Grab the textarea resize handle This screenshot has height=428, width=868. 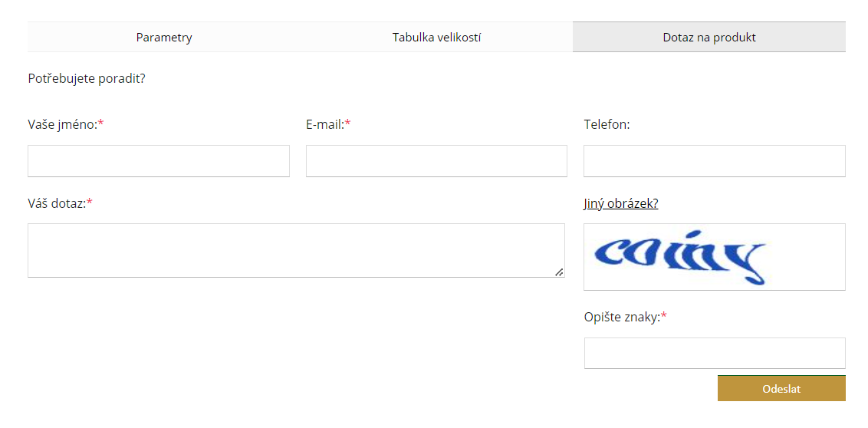click(559, 272)
